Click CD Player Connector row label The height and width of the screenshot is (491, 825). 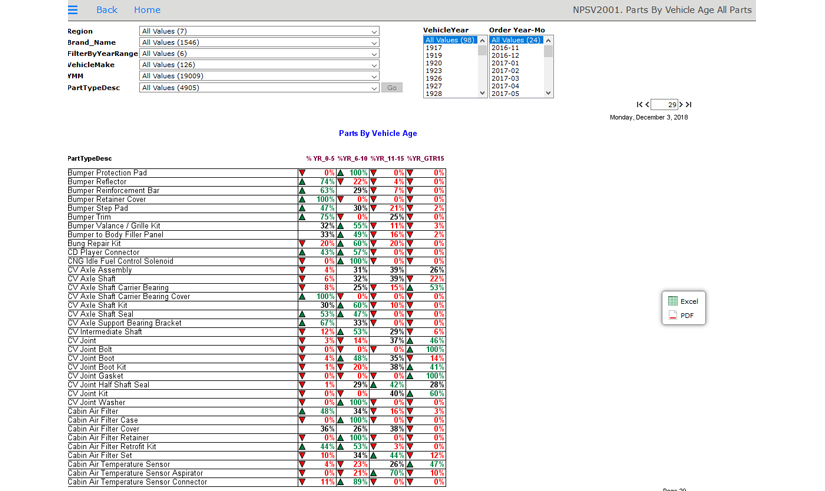[x=104, y=252]
